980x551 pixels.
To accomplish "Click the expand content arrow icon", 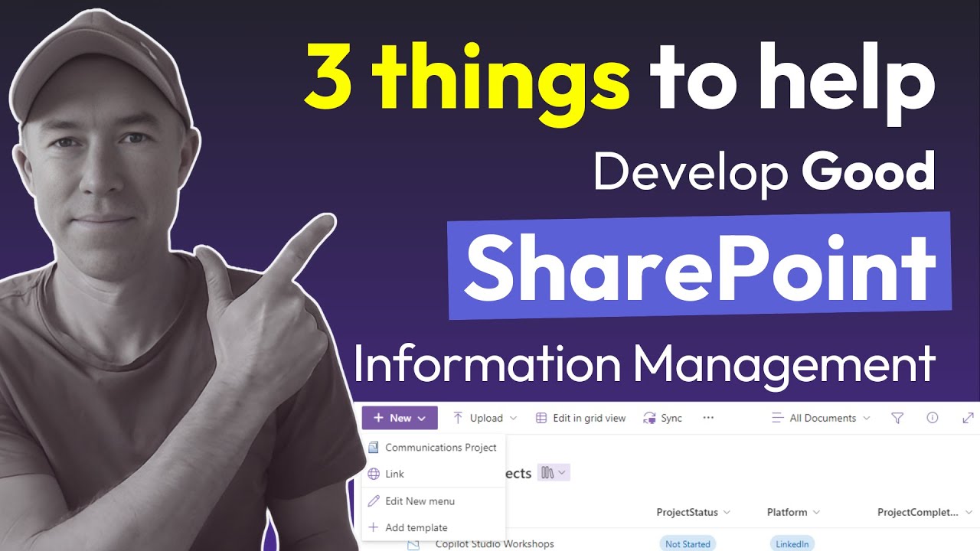I will (968, 418).
